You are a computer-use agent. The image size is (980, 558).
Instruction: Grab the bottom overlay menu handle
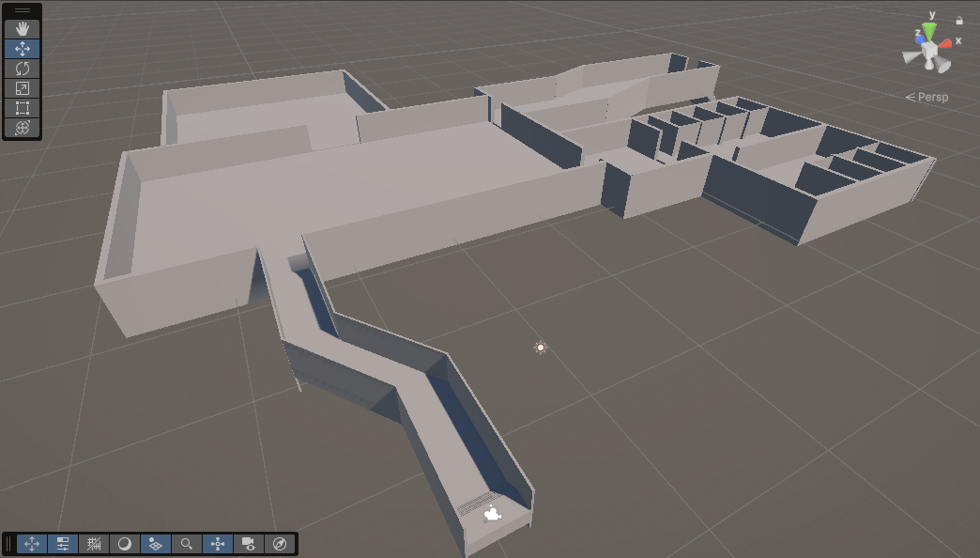pos(8,544)
